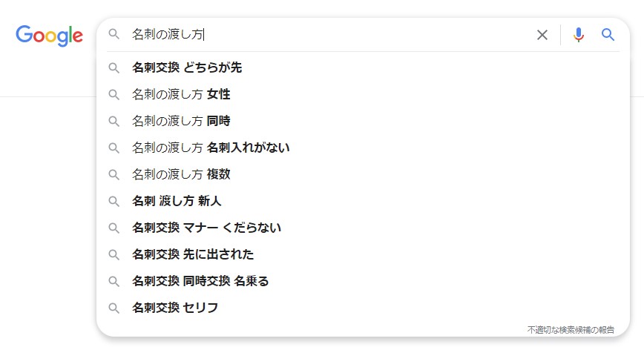Screen dimensions: 644x347
Task: Click the blue search magnifier button
Action: click(608, 35)
